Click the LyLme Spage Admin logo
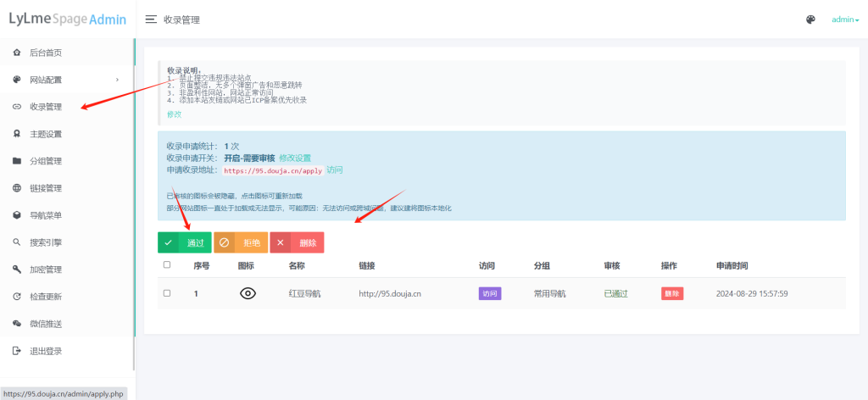 (x=67, y=19)
